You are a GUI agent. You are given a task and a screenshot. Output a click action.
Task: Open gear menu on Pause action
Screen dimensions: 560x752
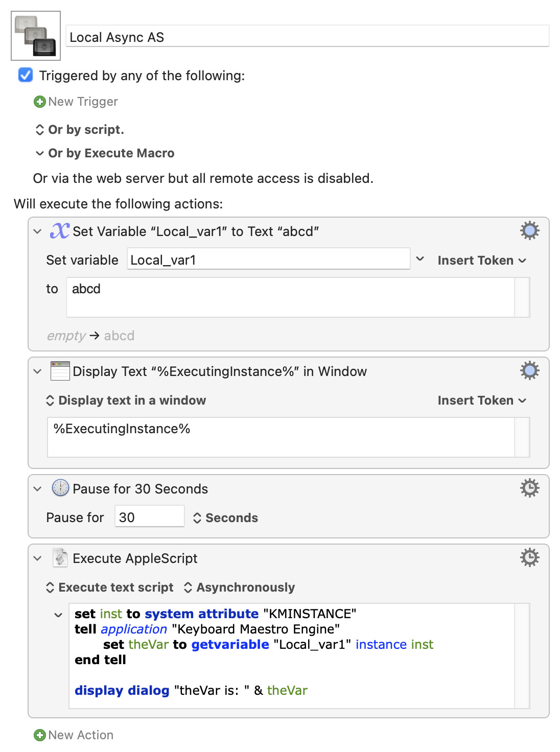click(x=529, y=488)
